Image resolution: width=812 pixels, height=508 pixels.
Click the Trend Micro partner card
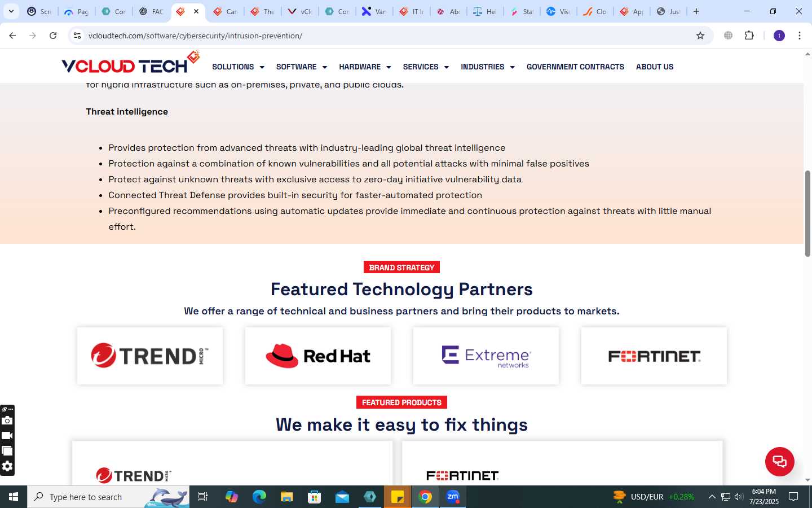(x=150, y=356)
